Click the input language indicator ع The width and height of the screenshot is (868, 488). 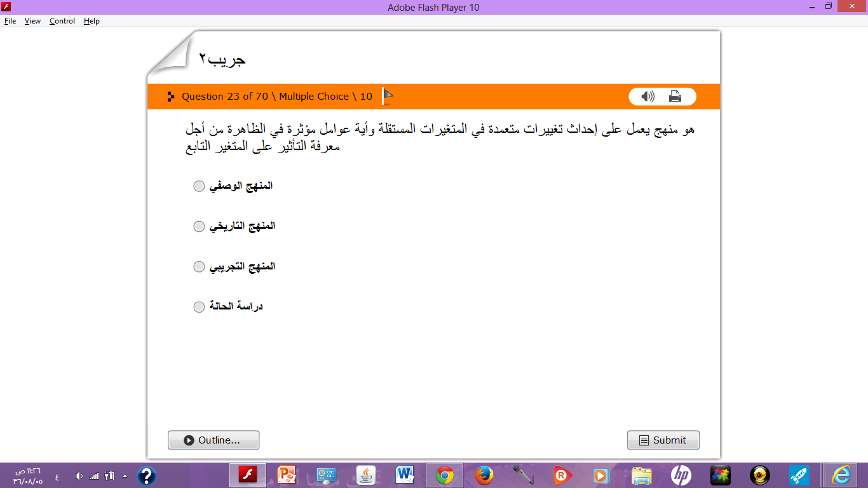[x=57, y=476]
